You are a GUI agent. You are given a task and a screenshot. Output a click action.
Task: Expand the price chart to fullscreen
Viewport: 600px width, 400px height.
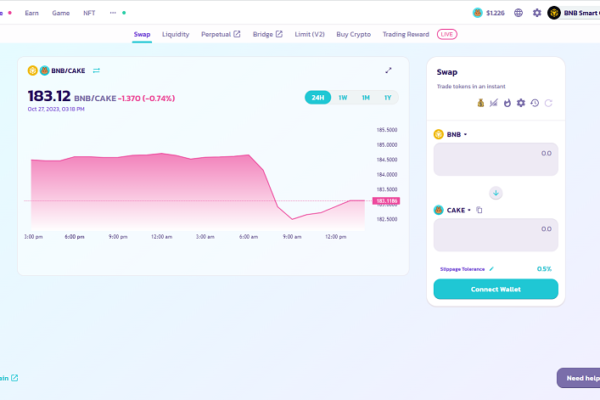click(388, 70)
